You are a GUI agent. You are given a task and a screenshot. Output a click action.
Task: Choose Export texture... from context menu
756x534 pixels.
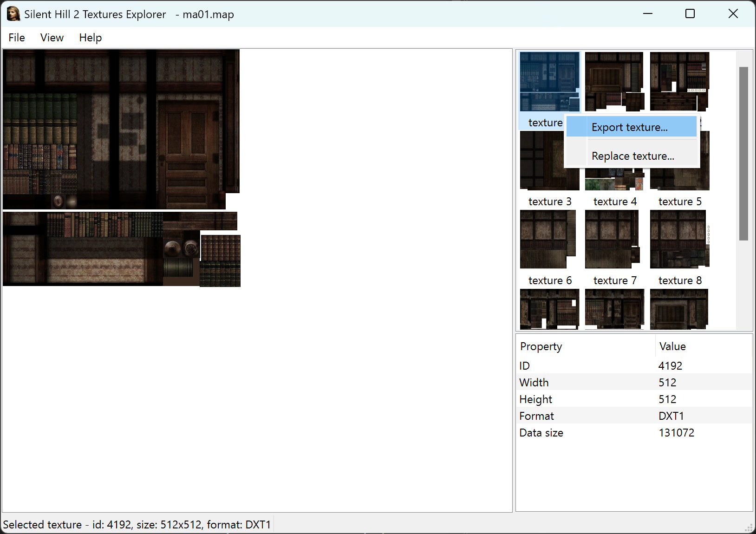tap(632, 127)
